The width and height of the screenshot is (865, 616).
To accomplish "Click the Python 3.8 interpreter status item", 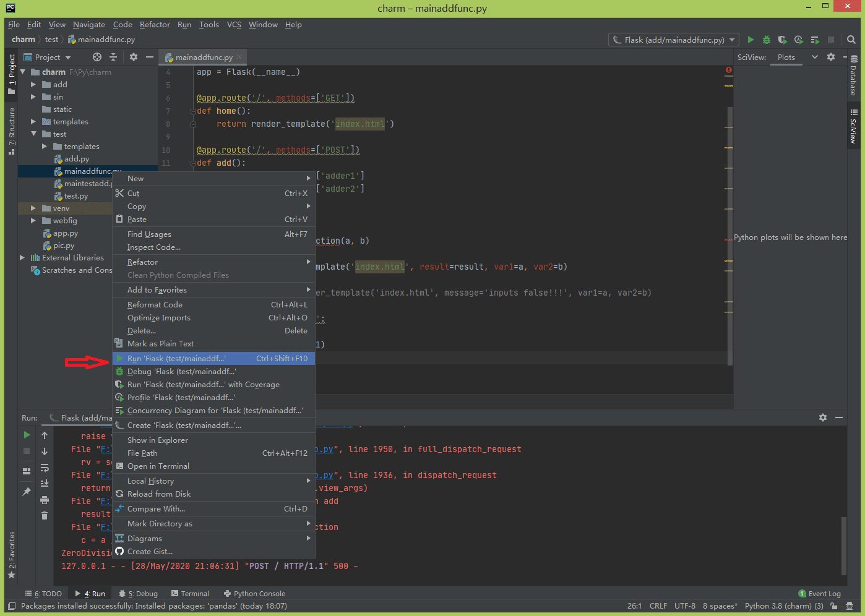I will coord(783,605).
